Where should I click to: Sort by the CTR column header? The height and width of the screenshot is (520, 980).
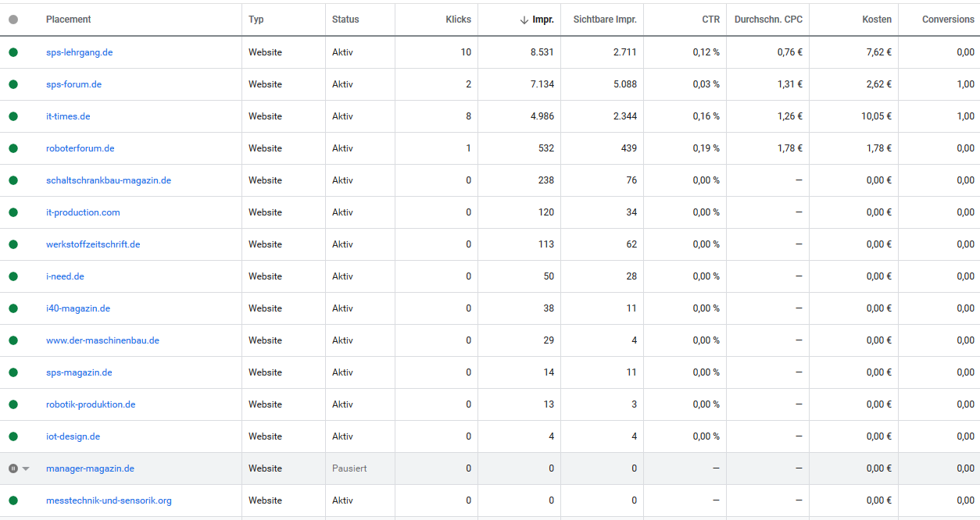pyautogui.click(x=710, y=20)
